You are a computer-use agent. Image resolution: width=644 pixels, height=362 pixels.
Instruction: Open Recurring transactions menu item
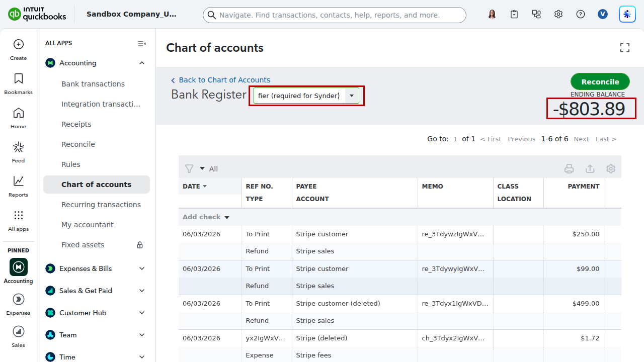[x=101, y=205]
